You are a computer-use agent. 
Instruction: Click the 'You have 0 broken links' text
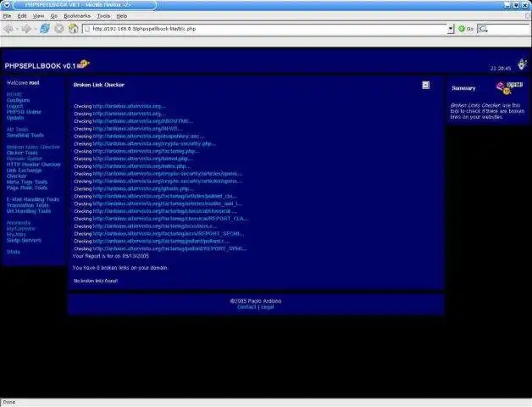[120, 268]
